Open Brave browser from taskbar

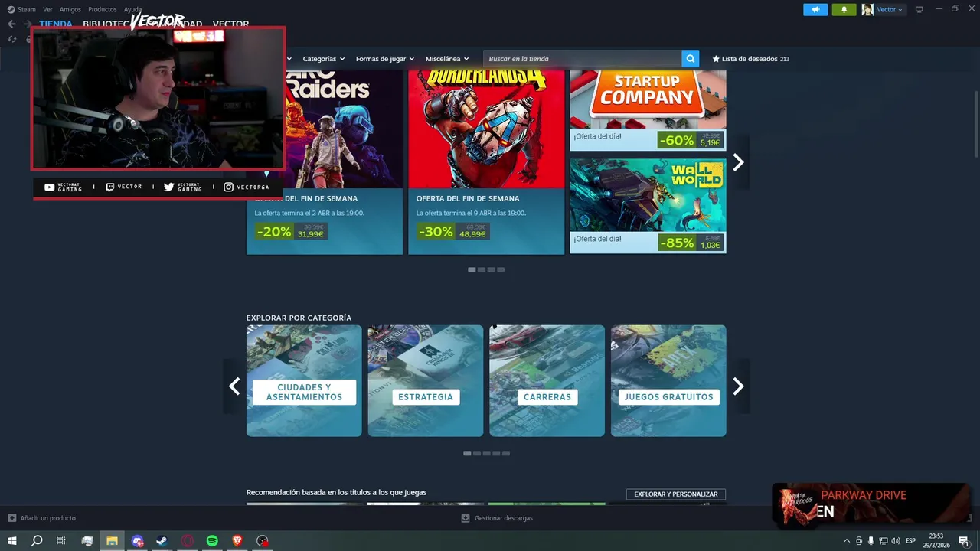pos(237,540)
